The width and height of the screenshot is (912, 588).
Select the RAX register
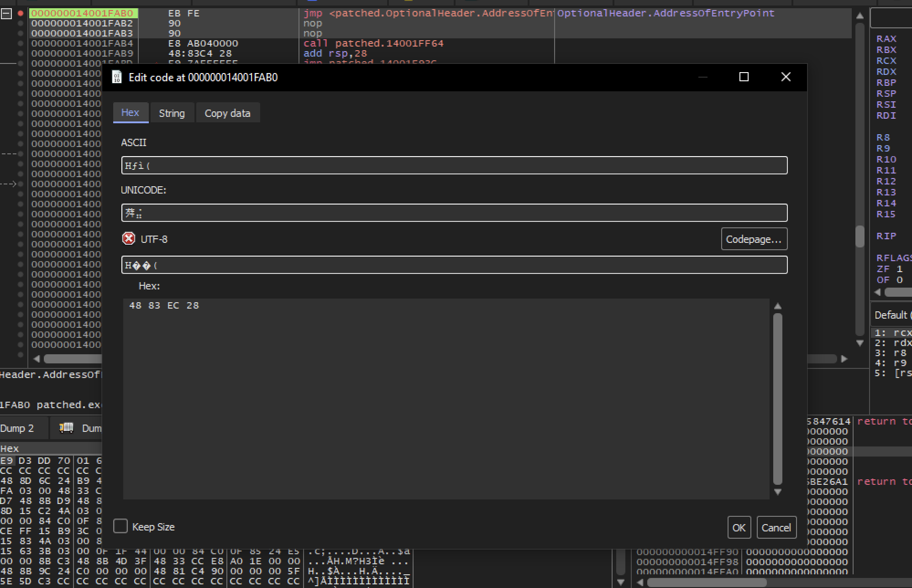pyautogui.click(x=886, y=39)
